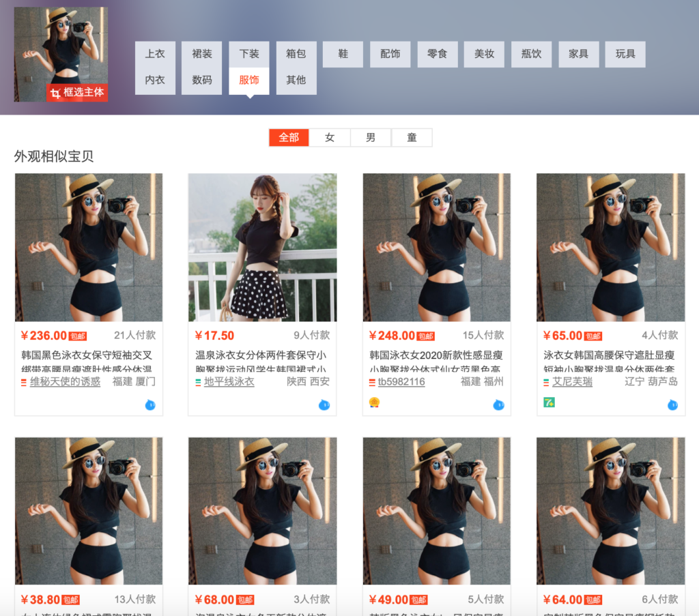Click the green 7+ guarantee badge icon
The image size is (699, 616).
point(548,402)
